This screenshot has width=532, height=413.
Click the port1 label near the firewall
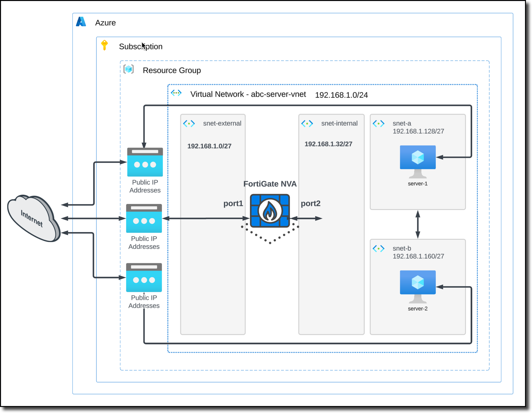(x=233, y=204)
